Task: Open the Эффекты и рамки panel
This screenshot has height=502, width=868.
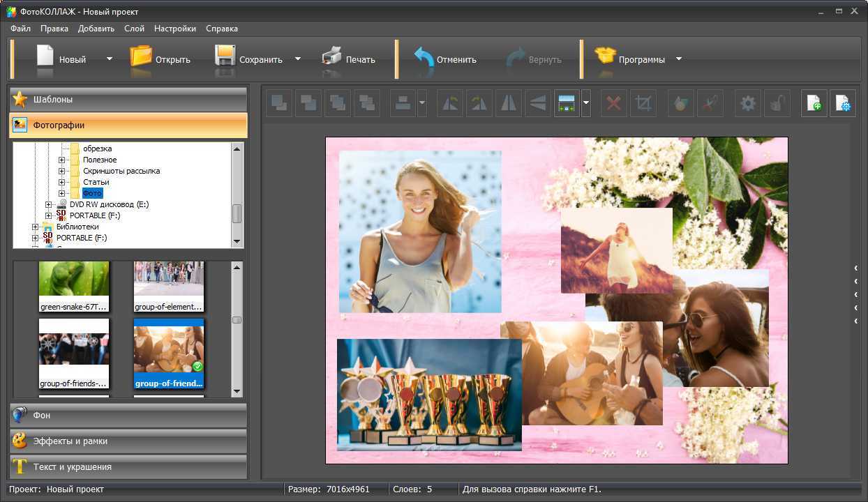Action: [x=128, y=441]
